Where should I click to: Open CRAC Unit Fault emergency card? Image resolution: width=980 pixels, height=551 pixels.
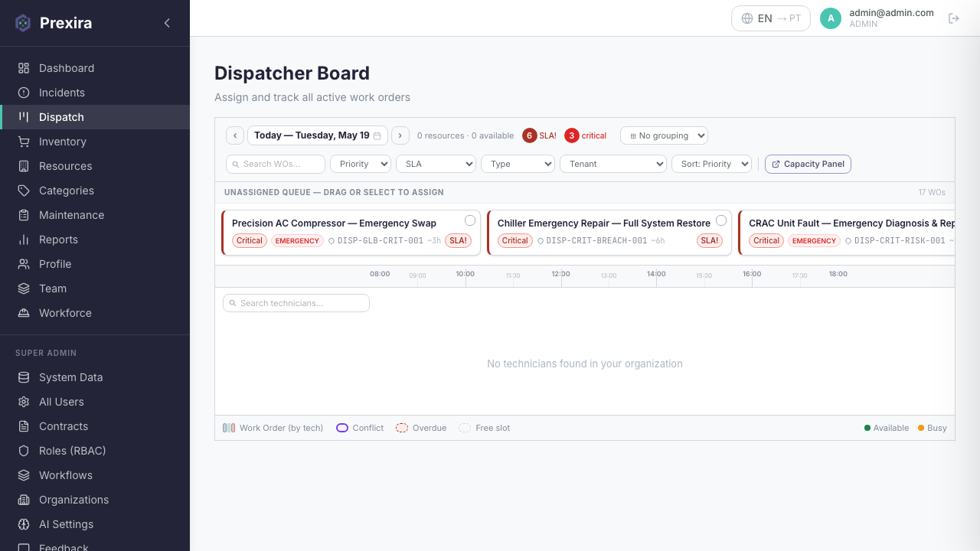847,233
